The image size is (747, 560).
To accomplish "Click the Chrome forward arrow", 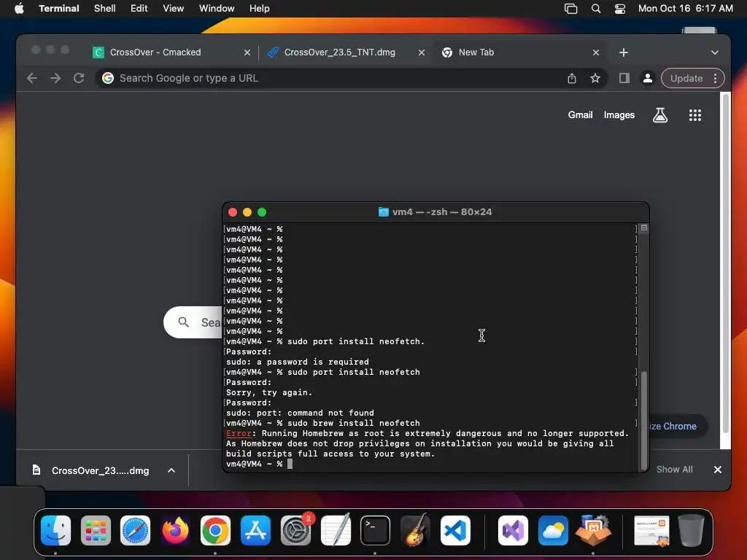I will coord(55,78).
